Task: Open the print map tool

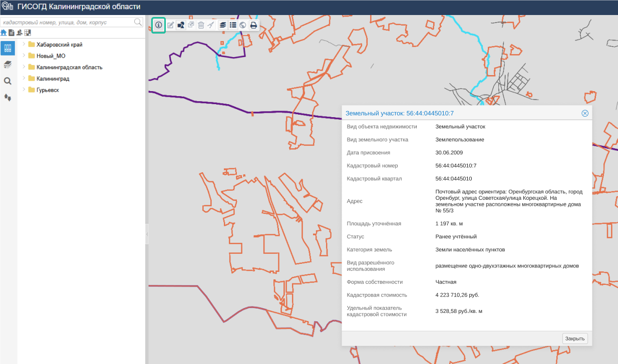Action: click(253, 25)
